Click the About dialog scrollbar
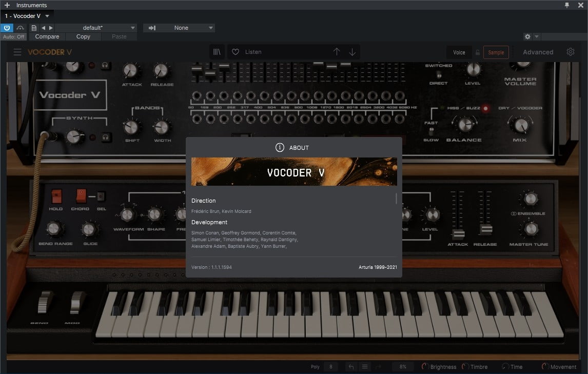Image resolution: width=588 pixels, height=374 pixels. [396, 199]
